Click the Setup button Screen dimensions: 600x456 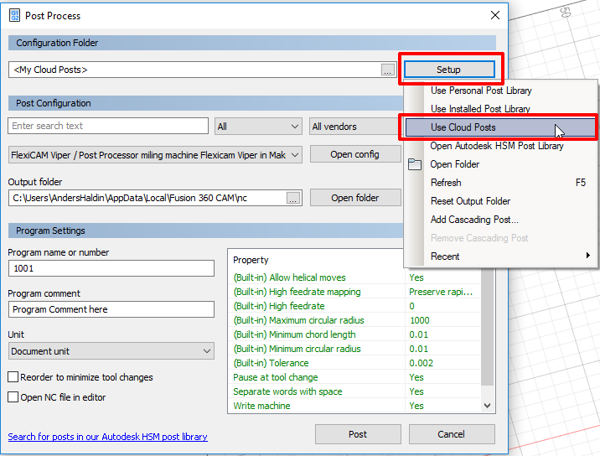449,70
